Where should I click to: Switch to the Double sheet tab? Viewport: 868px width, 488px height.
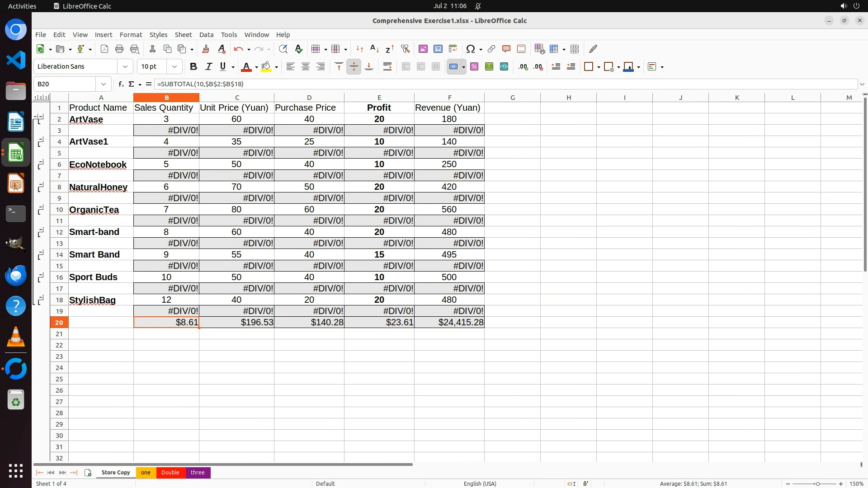[170, 473]
